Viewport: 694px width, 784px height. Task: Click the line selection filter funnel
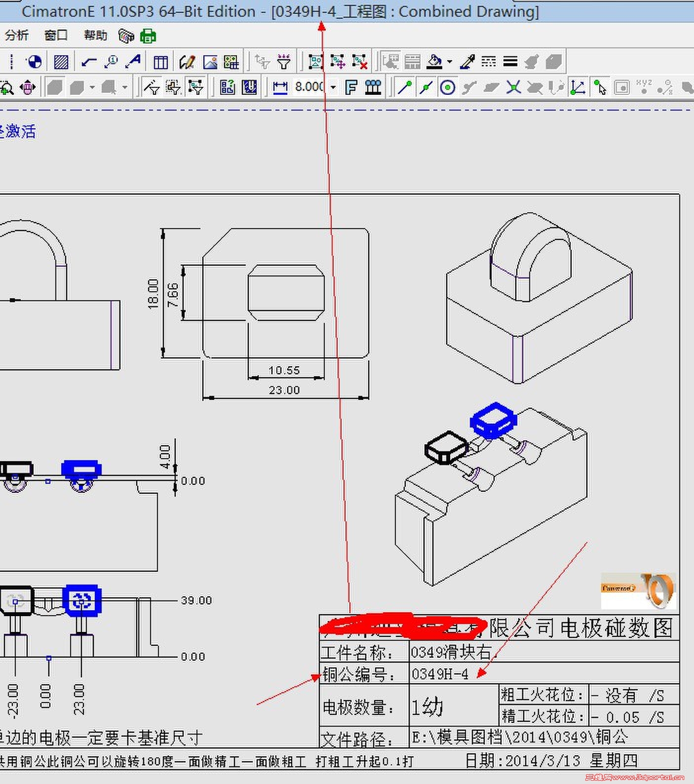coord(152,88)
